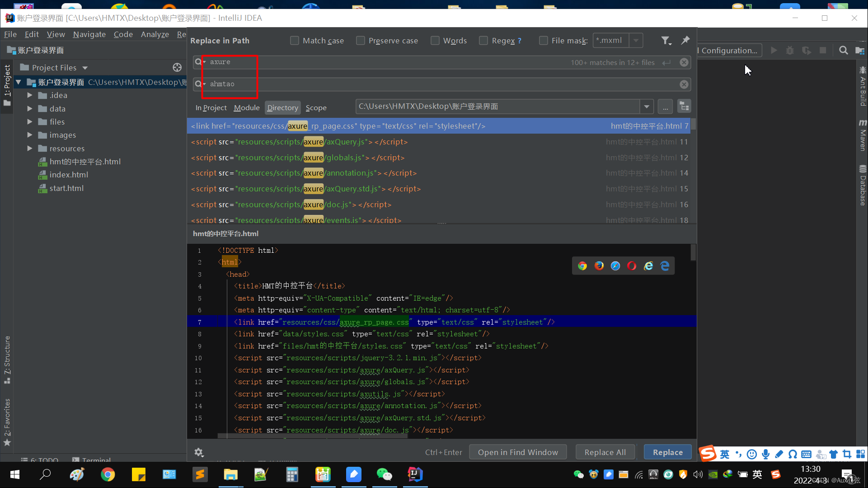The height and width of the screenshot is (488, 868).
Task: Open the Favorites tool window
Action: coord(7,422)
